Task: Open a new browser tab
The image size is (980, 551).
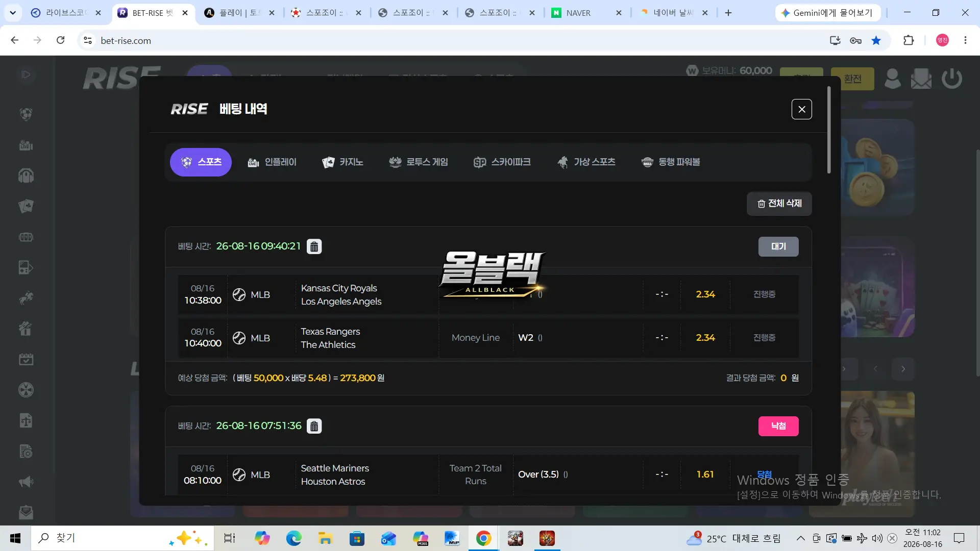Action: pyautogui.click(x=728, y=13)
